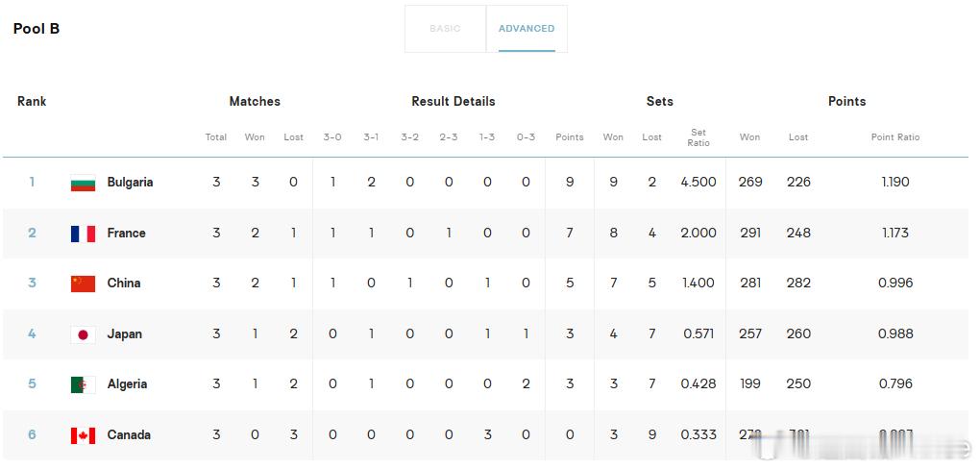Click the Set Ratio column header
The image size is (980, 469).
698,137
